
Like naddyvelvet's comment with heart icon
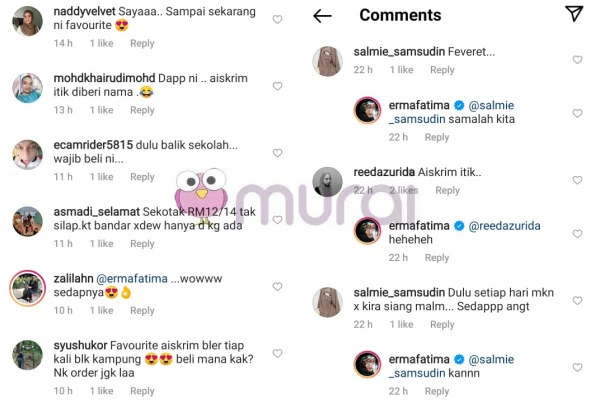click(x=277, y=19)
